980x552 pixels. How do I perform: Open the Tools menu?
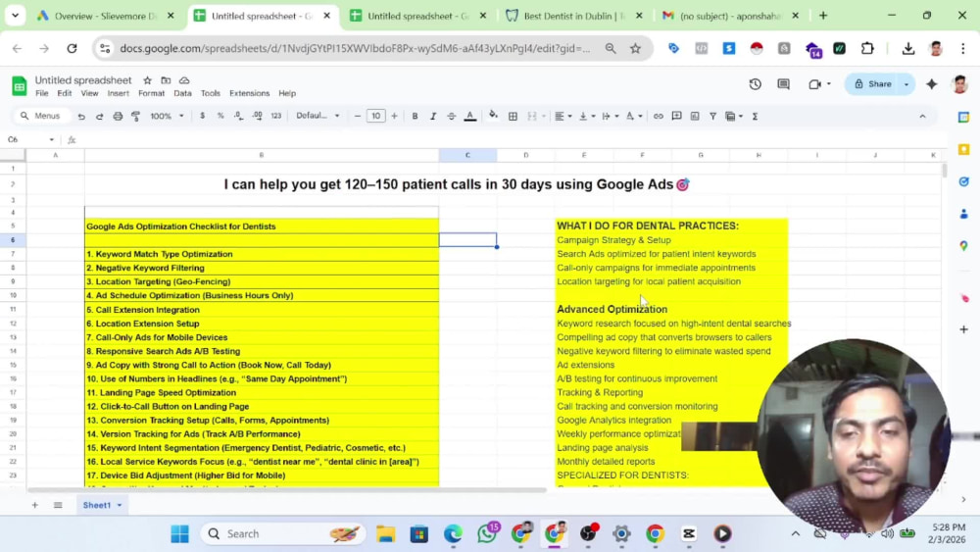click(x=211, y=93)
